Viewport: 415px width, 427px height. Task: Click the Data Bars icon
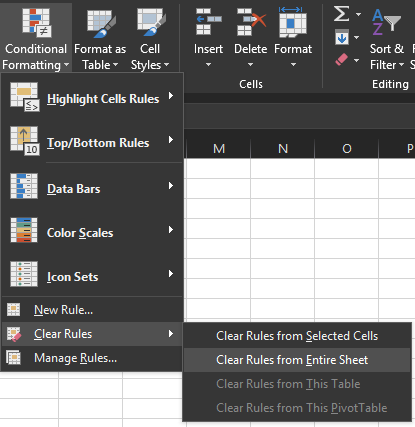tap(24, 186)
